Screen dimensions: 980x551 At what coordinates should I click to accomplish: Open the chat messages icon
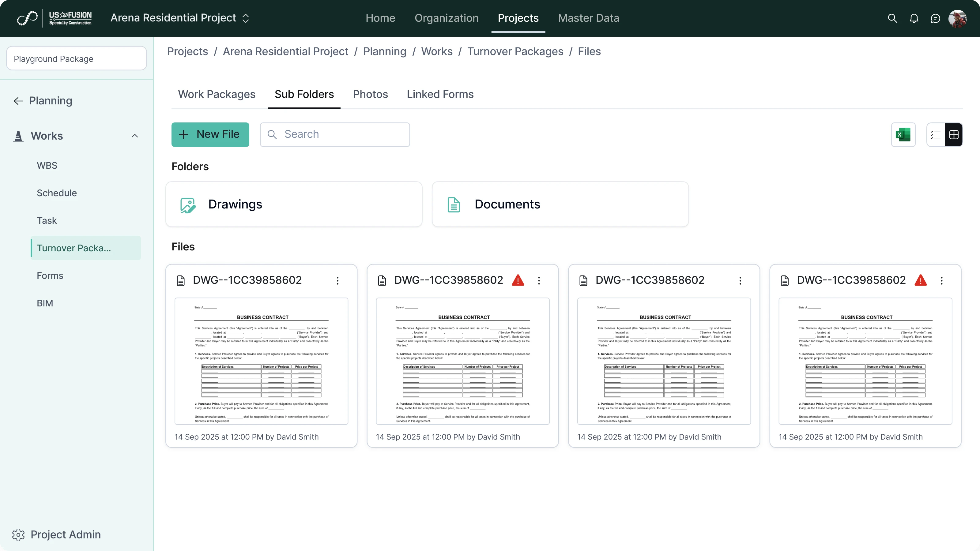(935, 18)
